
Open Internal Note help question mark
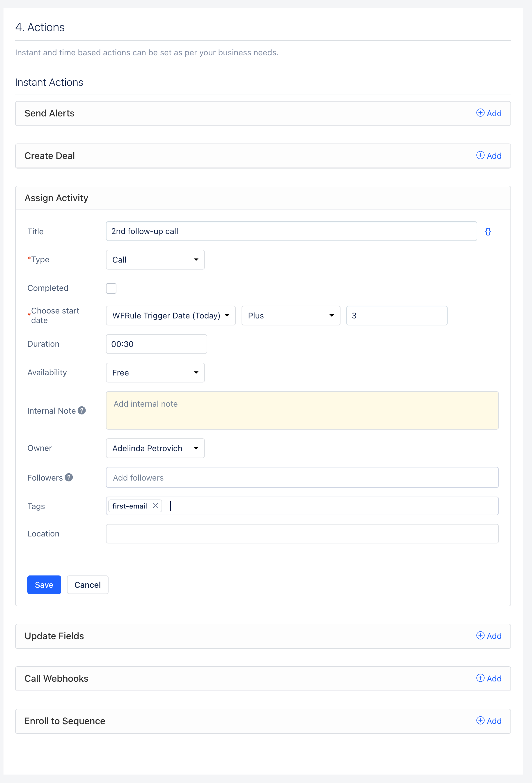pos(81,410)
